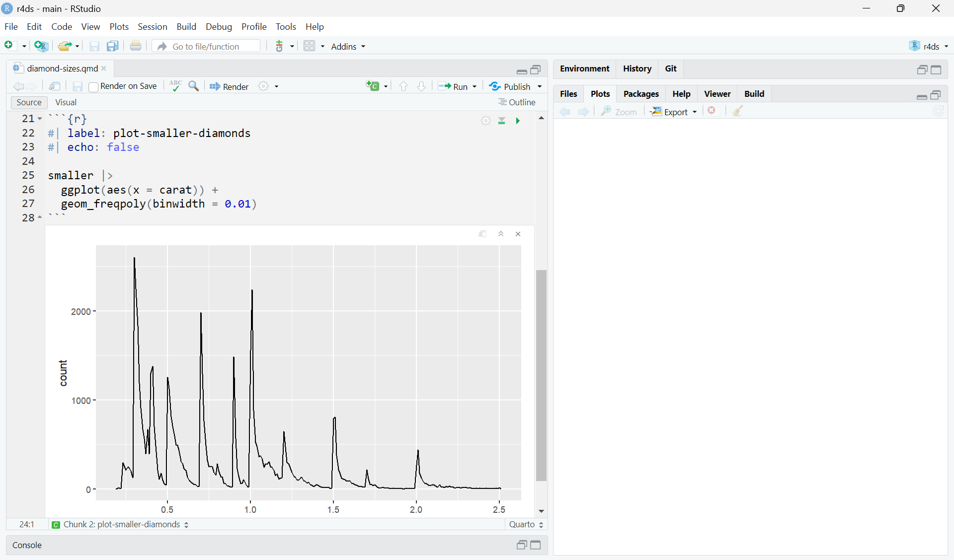The width and height of the screenshot is (954, 560).
Task: Go back to previous source location
Action: (x=18, y=86)
